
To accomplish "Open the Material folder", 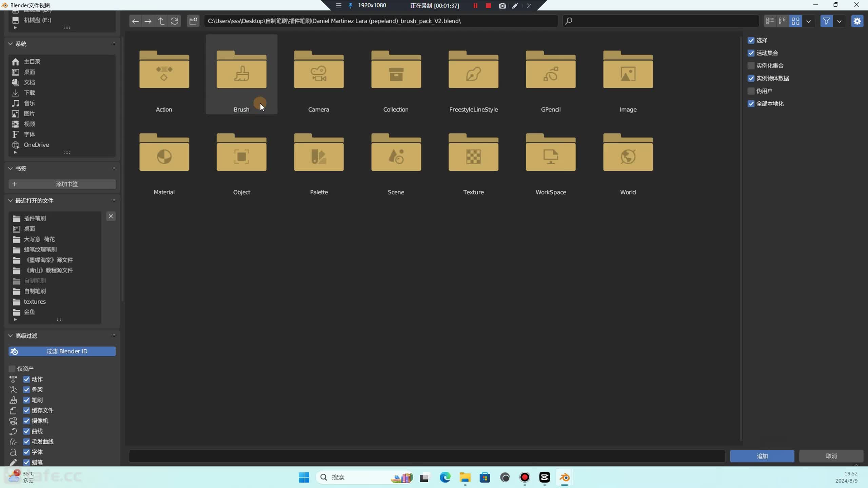I will (164, 157).
